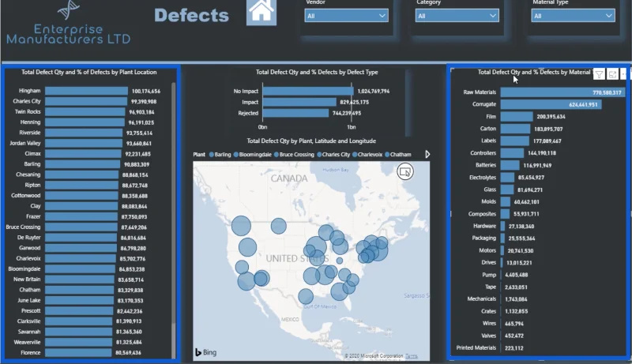
Task: Select Bruce Crossing in Plant legend
Action: (x=294, y=155)
